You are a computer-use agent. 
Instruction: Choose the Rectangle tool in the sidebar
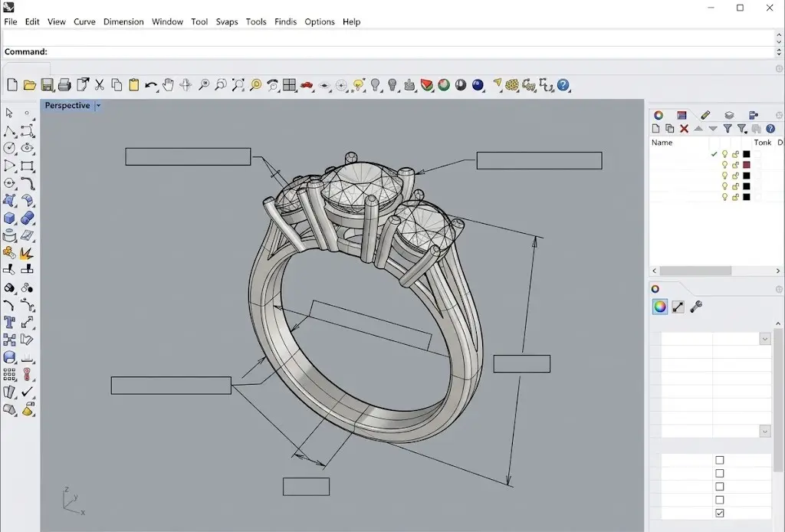tap(27, 166)
